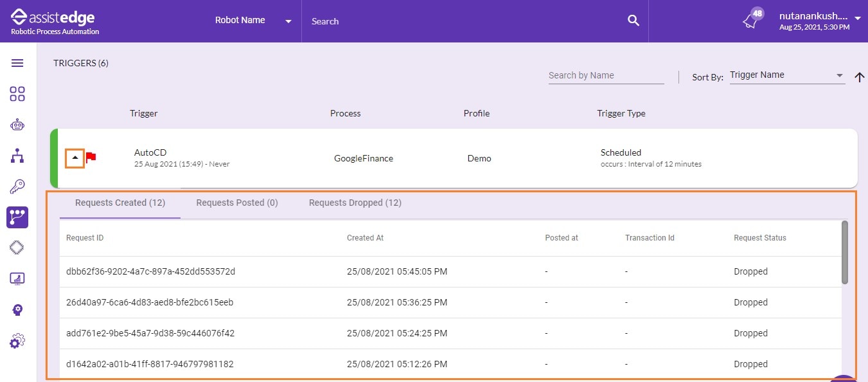Collapse the AutoCD trigger row
This screenshot has width=868, height=382.
click(x=75, y=158)
